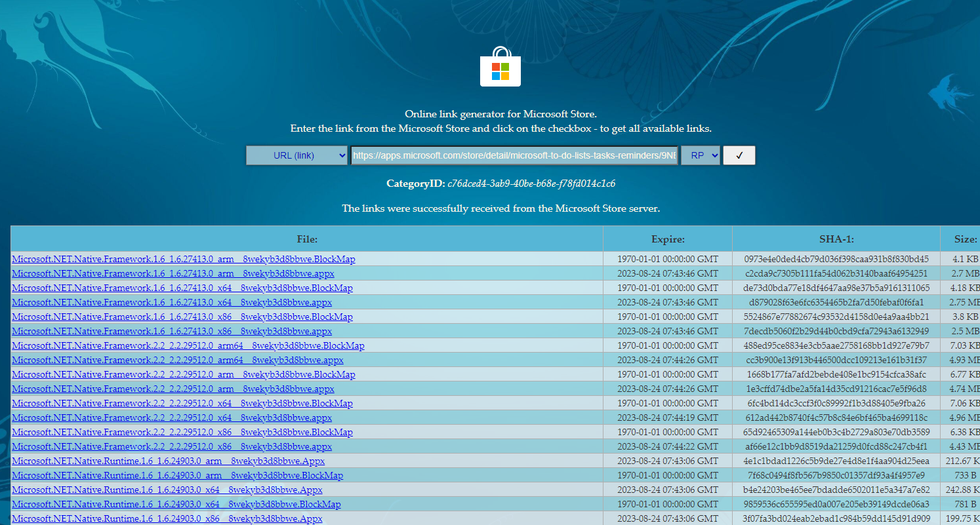The height and width of the screenshot is (525, 980).
Task: Download NET.Native.Runtime.1.6 x86 Appx package
Action: point(167,518)
